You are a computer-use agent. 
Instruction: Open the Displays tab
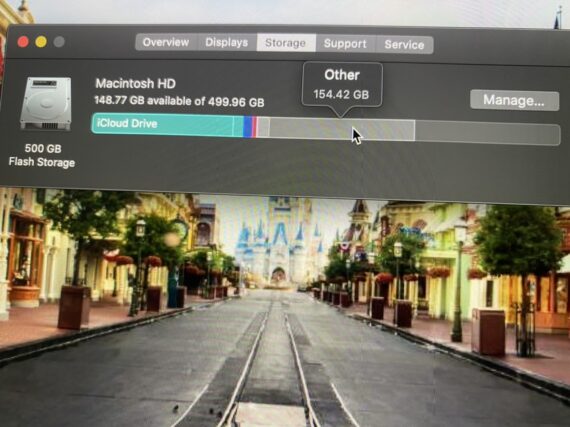point(227,43)
